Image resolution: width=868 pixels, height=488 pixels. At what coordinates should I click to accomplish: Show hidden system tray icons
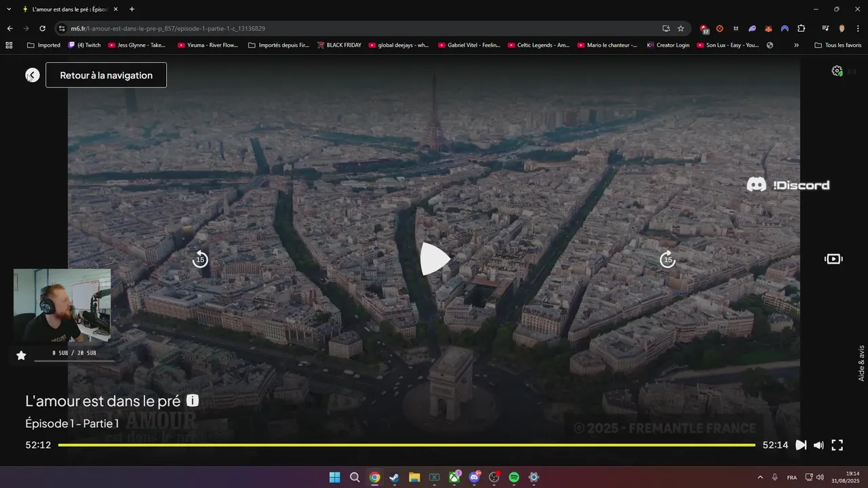coord(760,477)
